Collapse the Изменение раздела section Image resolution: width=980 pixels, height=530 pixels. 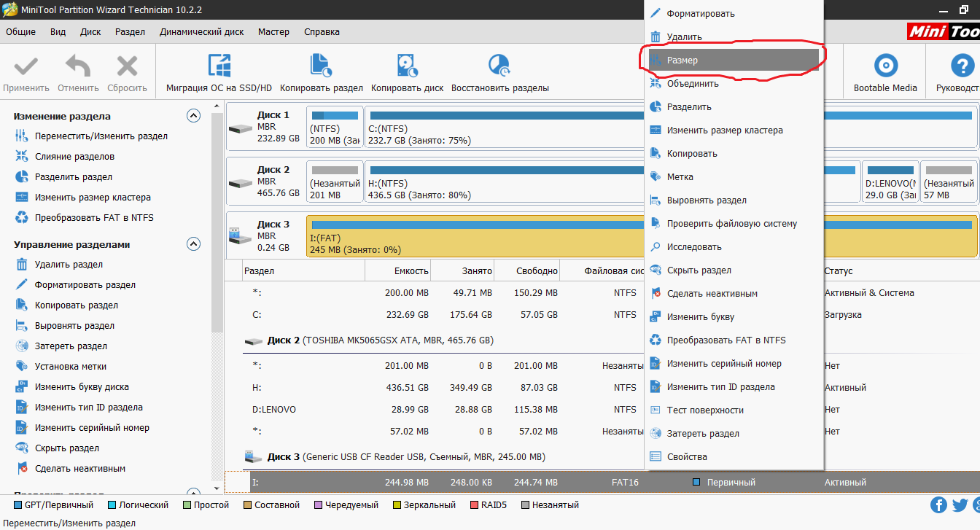pos(193,116)
